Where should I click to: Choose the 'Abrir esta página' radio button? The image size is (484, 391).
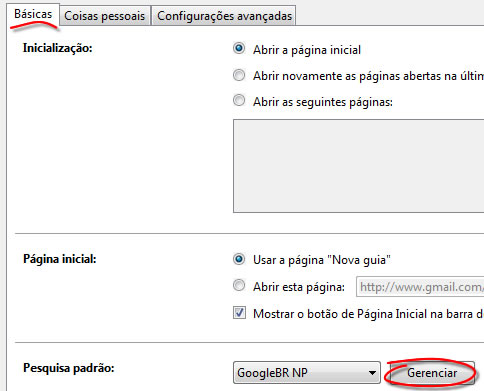[x=239, y=285]
